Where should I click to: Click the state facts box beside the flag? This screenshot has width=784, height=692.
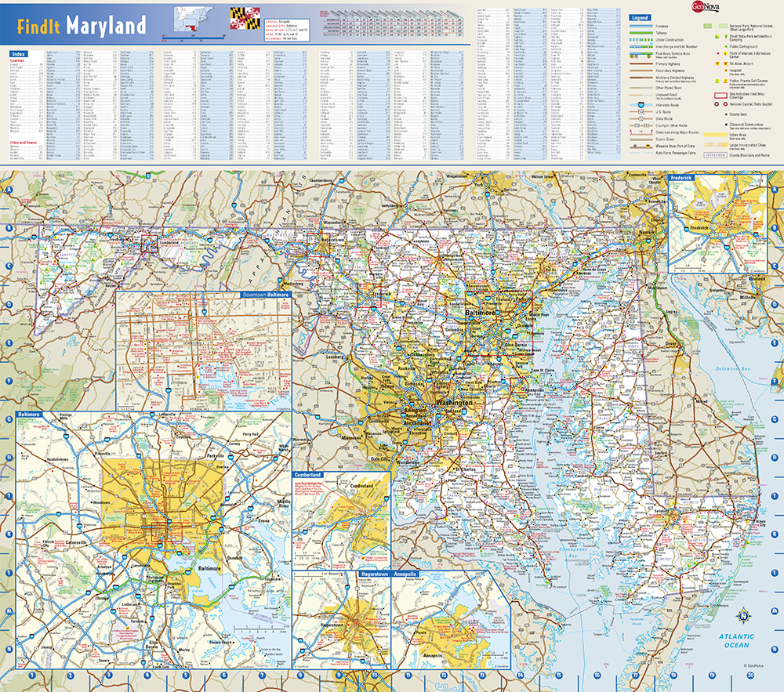[x=286, y=30]
